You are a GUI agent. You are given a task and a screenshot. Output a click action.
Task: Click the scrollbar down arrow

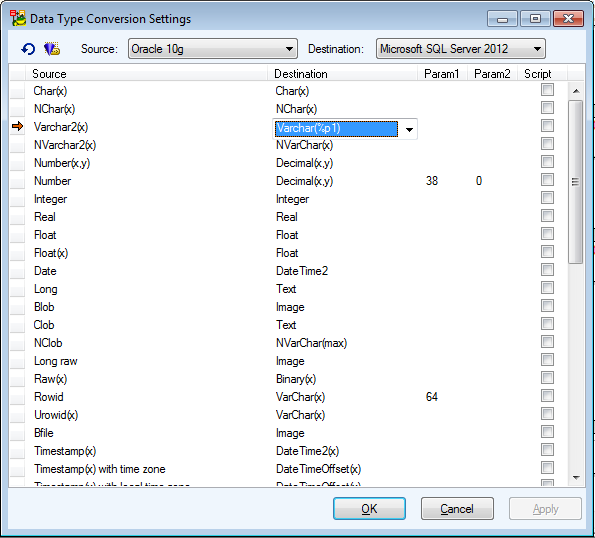pyautogui.click(x=576, y=478)
